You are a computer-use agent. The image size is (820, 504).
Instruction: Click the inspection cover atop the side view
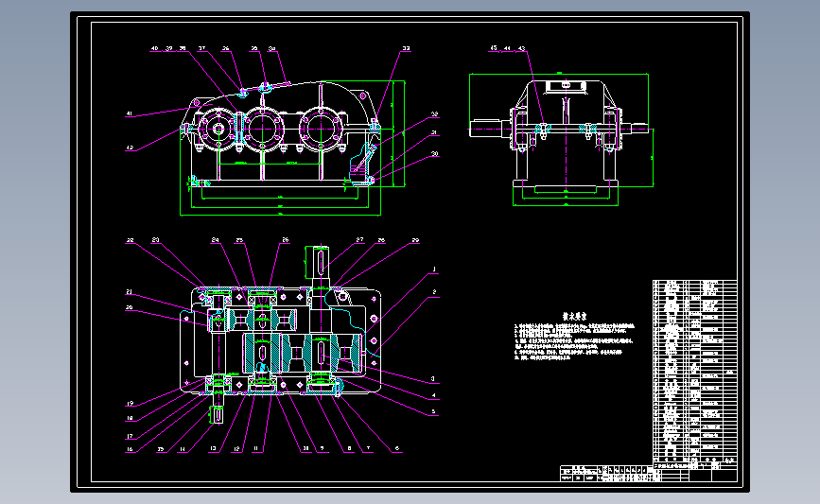pos(566,86)
